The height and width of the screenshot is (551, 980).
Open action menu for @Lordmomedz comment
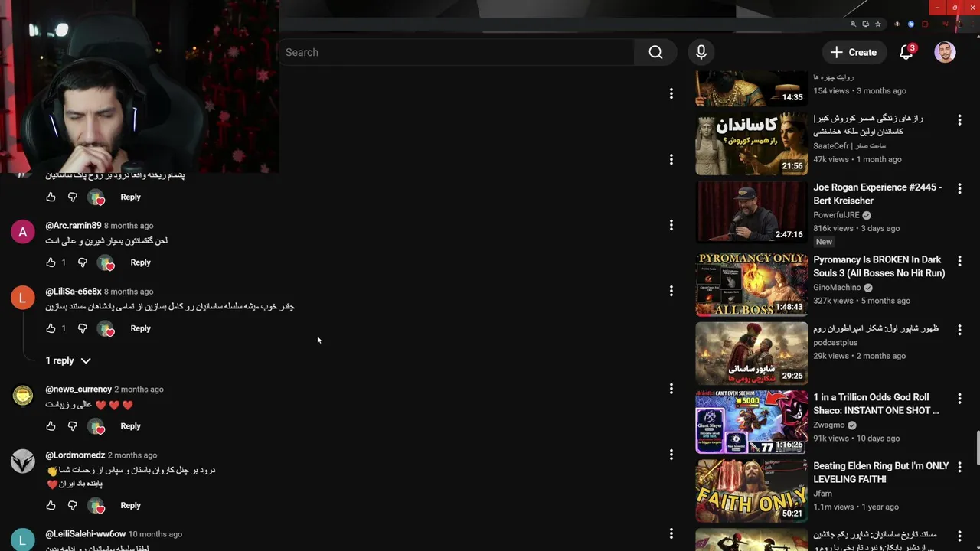click(671, 455)
